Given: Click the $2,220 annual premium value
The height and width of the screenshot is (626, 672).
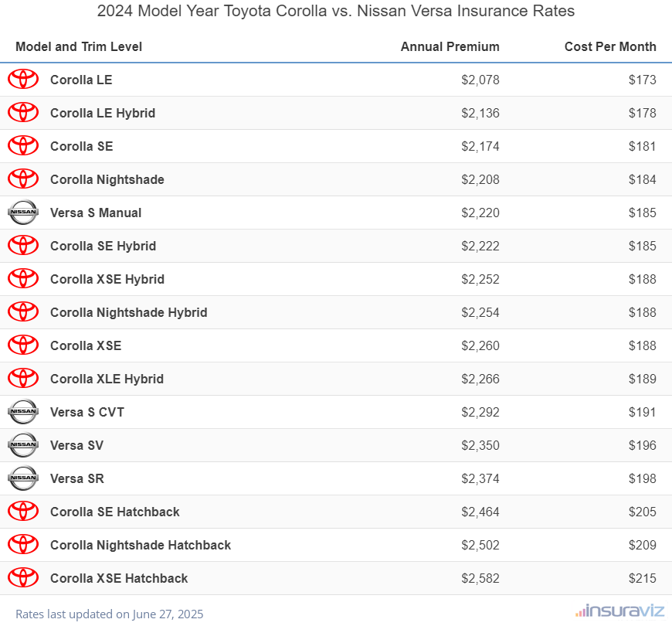Looking at the screenshot, I should [x=480, y=213].
